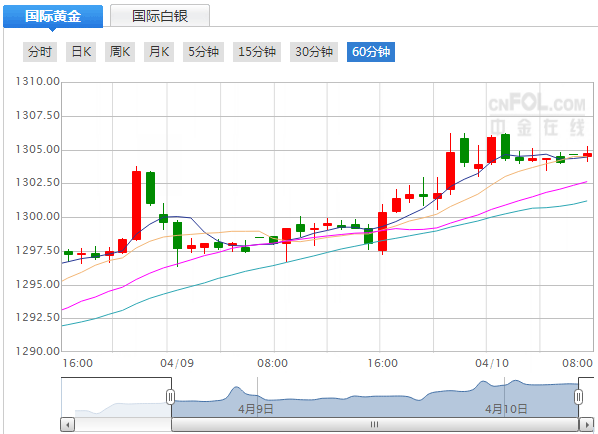598x434 pixels.
Task: Click the 1305.00 price axis label
Action: [x=38, y=149]
